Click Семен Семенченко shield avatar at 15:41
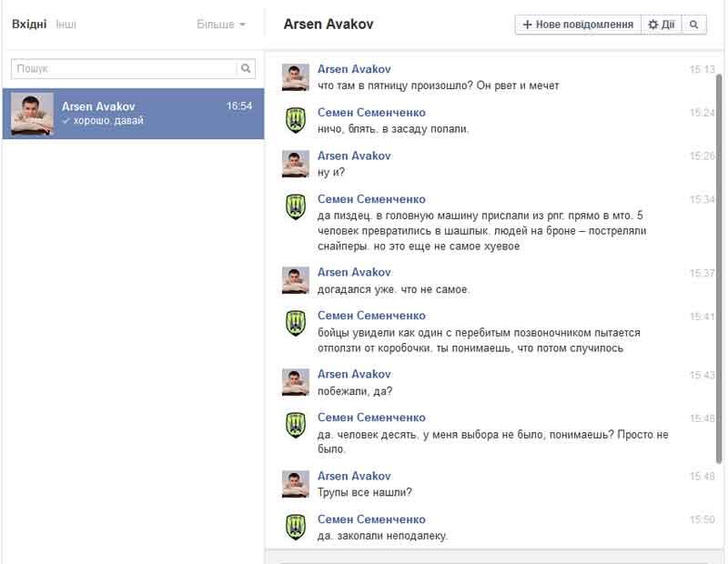This screenshot has width=728, height=564. coord(295,324)
